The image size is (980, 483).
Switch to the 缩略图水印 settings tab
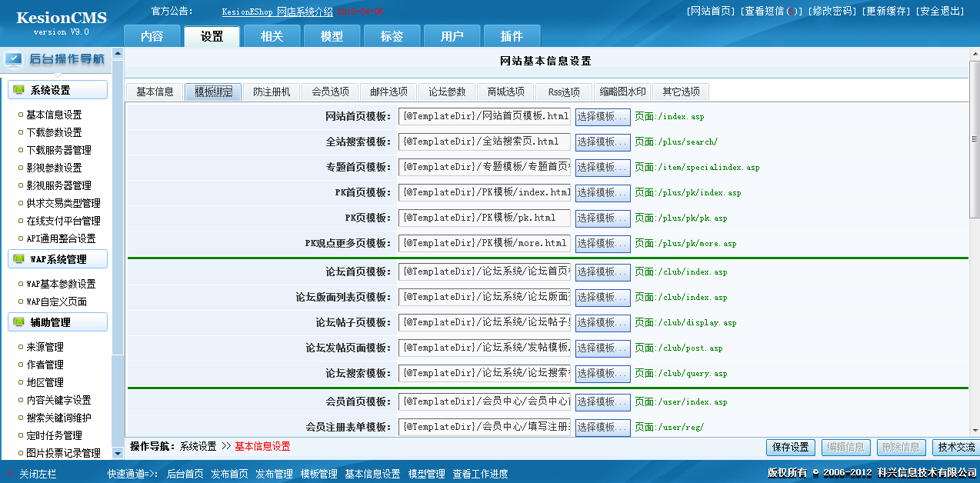click(622, 92)
